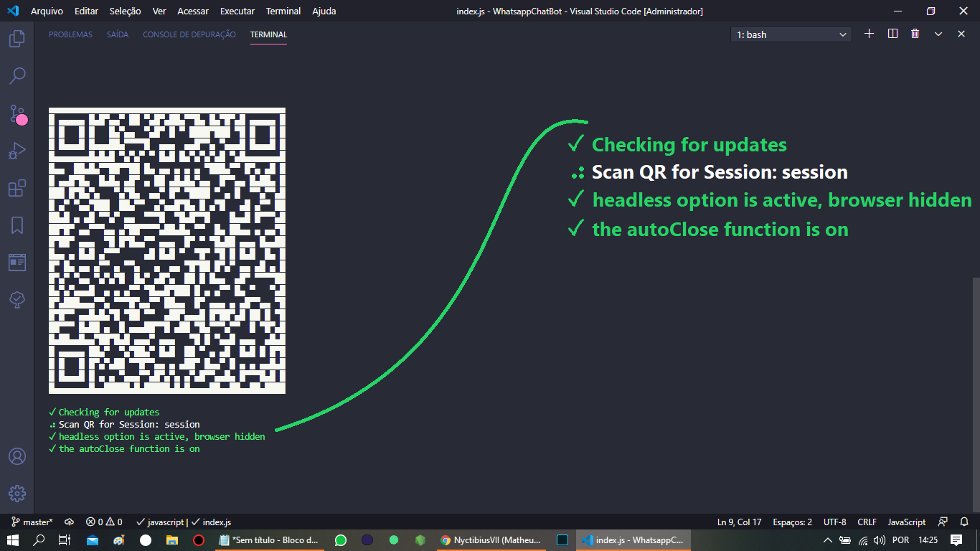Open Wi-Fi network settings in tray
Image resolution: width=980 pixels, height=551 pixels.
863,540
